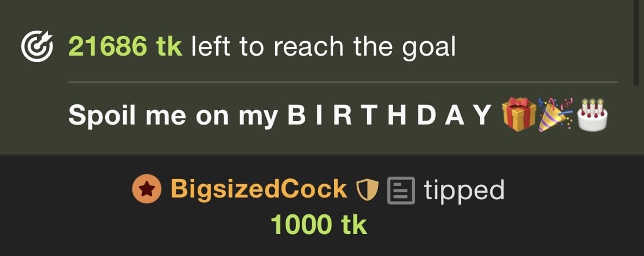Image resolution: width=644 pixels, height=256 pixels.
Task: Click the orange star badge icon
Action: tap(147, 189)
